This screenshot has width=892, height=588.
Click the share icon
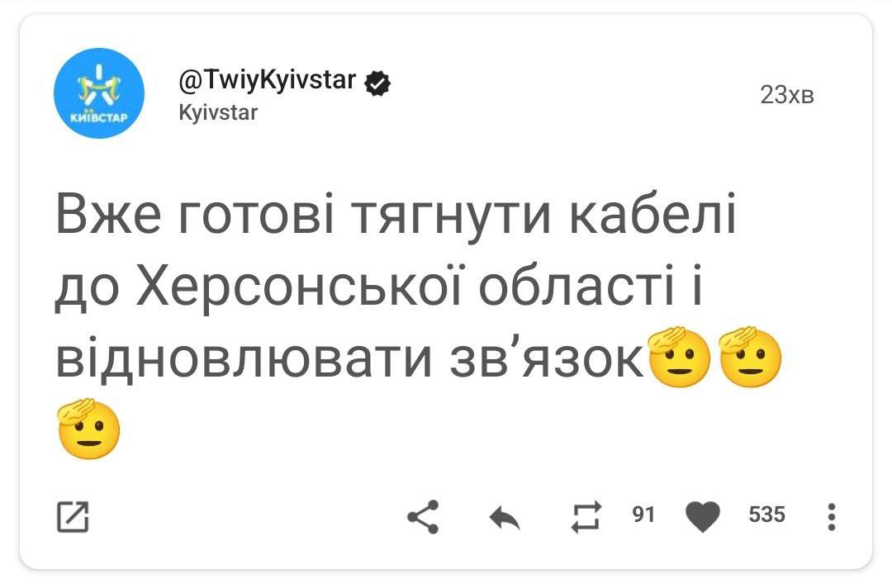click(x=423, y=517)
